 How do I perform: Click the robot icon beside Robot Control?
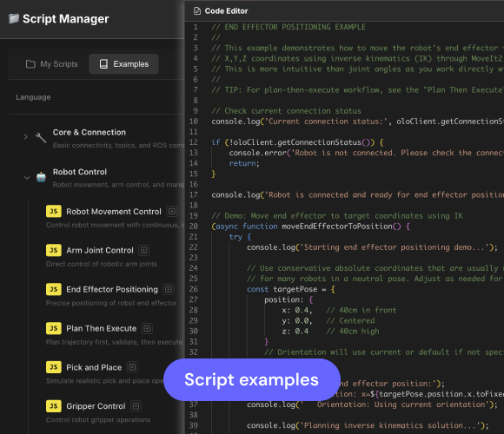point(41,177)
